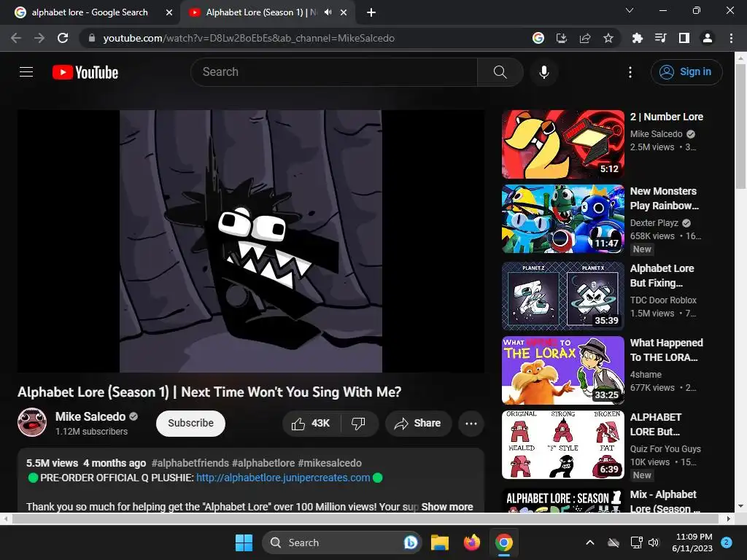Reload the page with the refresh icon

pyautogui.click(x=63, y=38)
